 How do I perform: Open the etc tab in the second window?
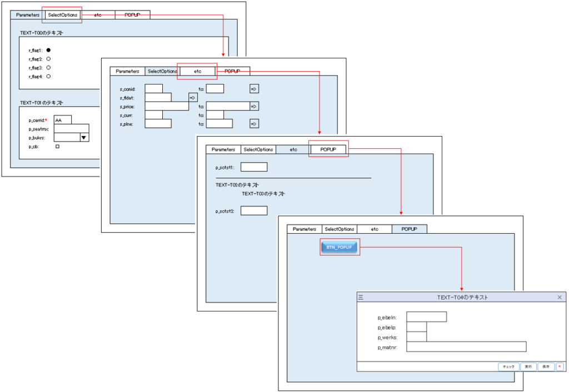(197, 71)
